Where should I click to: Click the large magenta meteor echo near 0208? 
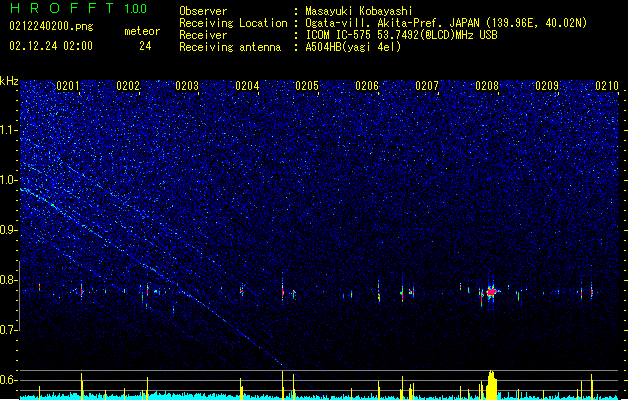(x=491, y=292)
